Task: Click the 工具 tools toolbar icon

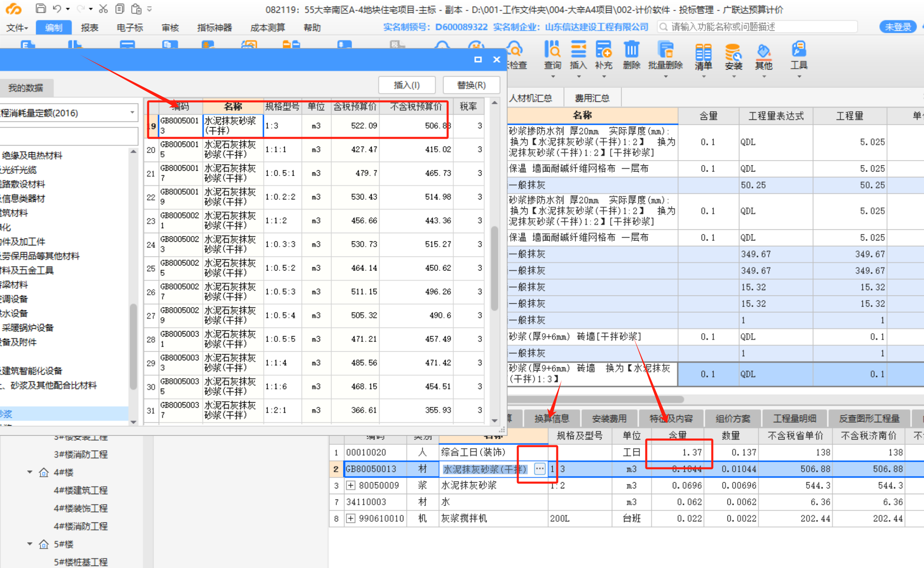Action: (798, 49)
